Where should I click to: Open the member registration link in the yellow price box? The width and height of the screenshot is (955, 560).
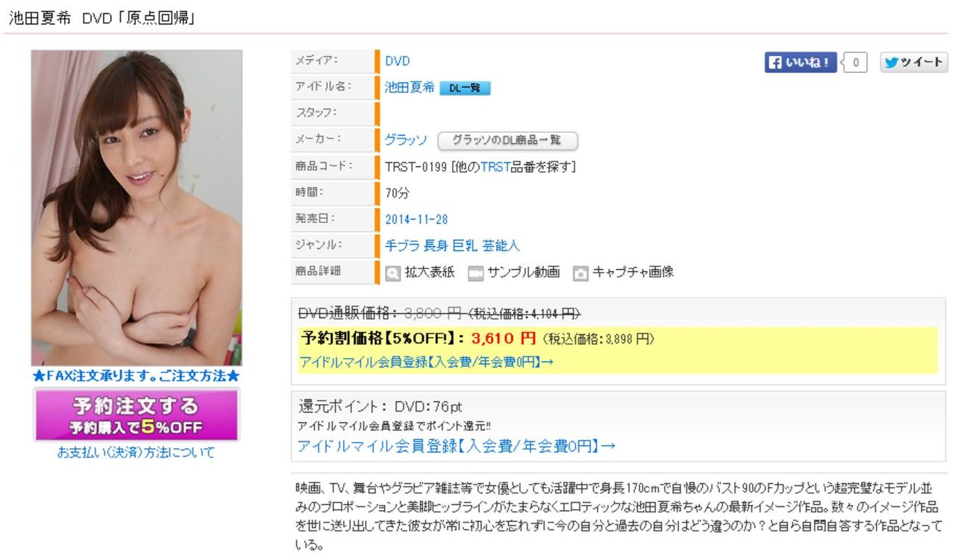(x=426, y=362)
